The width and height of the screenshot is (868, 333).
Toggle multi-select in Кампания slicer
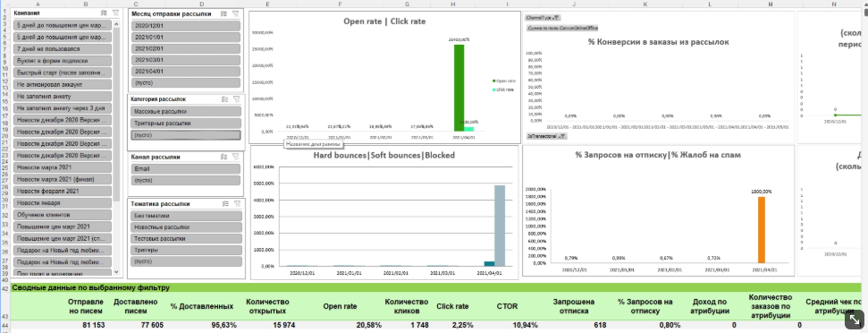105,13
